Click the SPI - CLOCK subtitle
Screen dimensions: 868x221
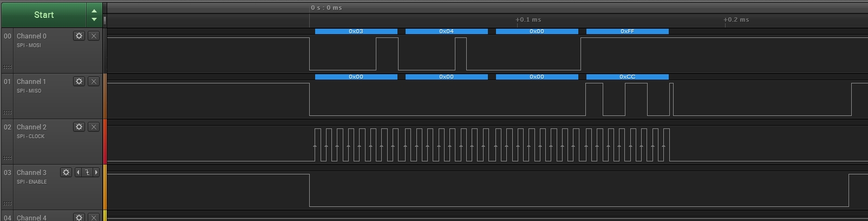pos(30,136)
